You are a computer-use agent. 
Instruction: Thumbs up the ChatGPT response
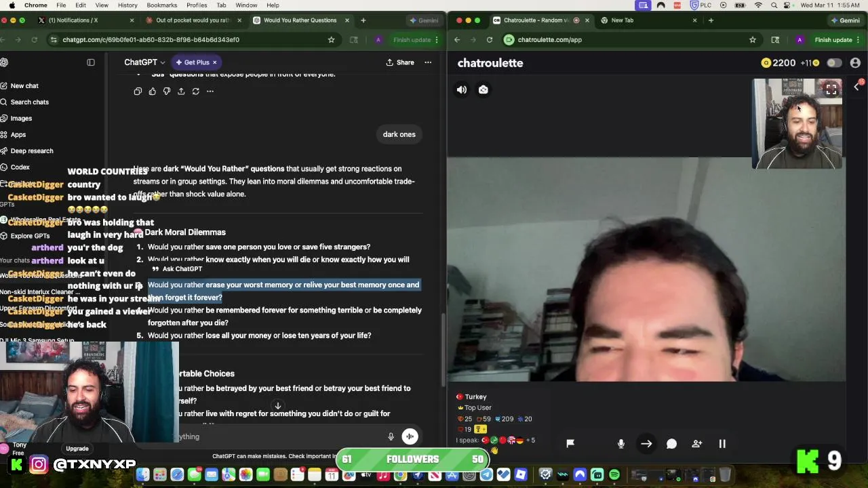(x=152, y=91)
